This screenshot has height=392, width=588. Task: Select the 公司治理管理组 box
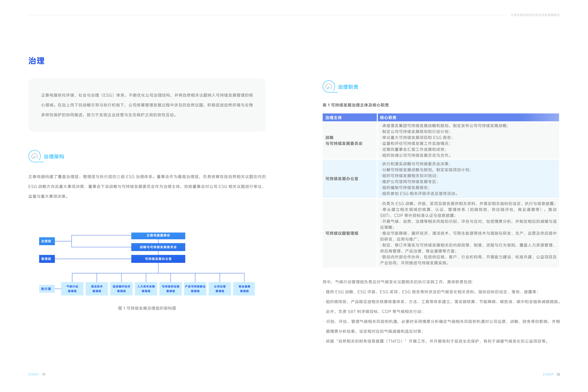click(220, 289)
